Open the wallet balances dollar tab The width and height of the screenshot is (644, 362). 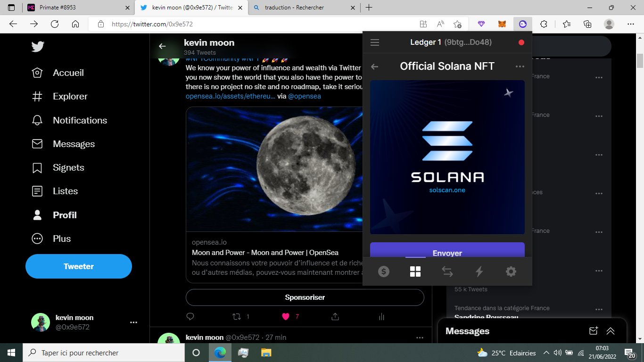(384, 271)
